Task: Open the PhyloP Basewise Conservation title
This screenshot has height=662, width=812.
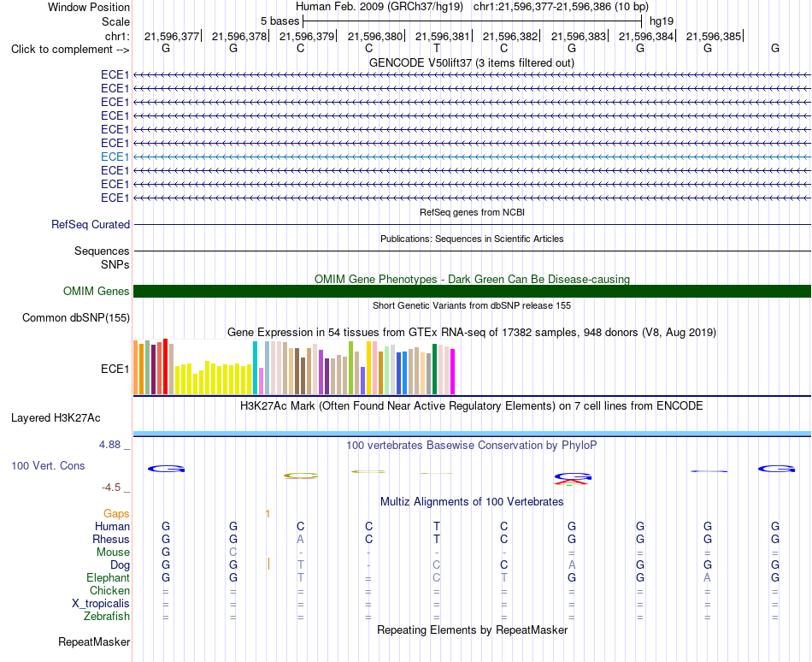Action: 471,445
